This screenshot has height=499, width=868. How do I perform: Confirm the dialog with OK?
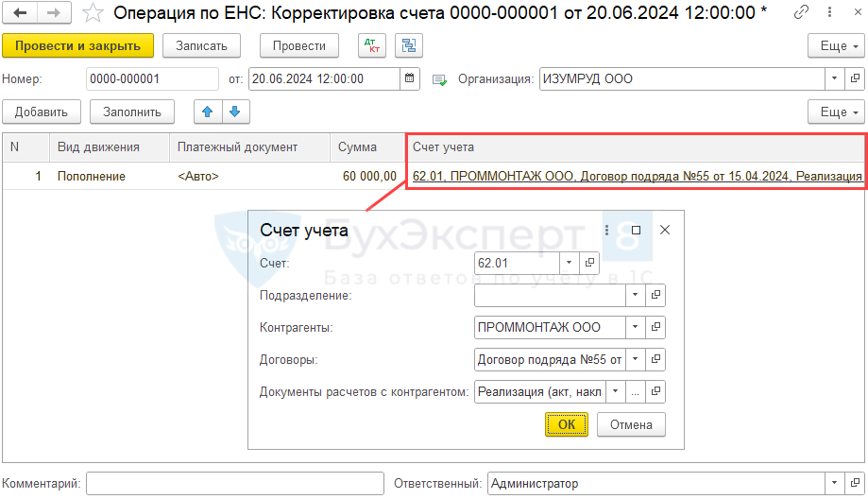[x=567, y=424]
